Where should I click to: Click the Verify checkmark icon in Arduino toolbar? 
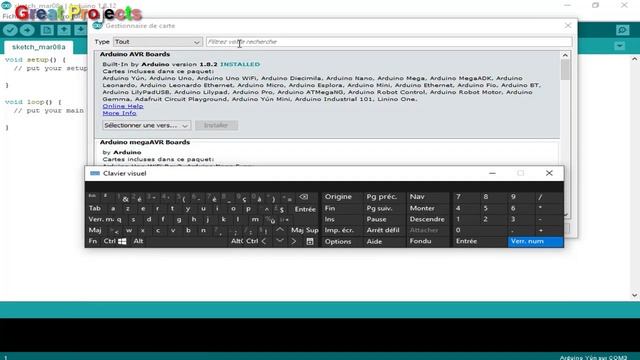[10, 30]
